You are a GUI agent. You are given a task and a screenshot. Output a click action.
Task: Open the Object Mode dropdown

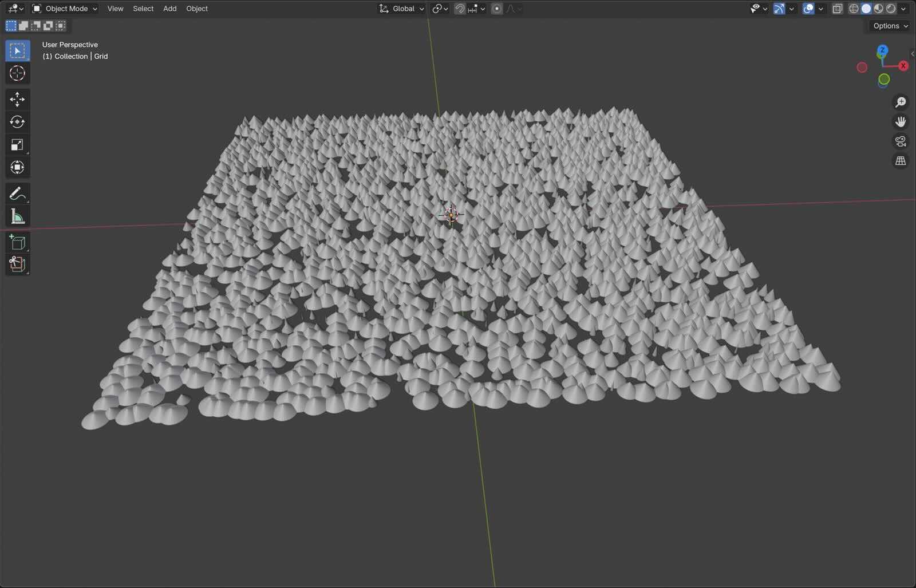pyautogui.click(x=65, y=9)
